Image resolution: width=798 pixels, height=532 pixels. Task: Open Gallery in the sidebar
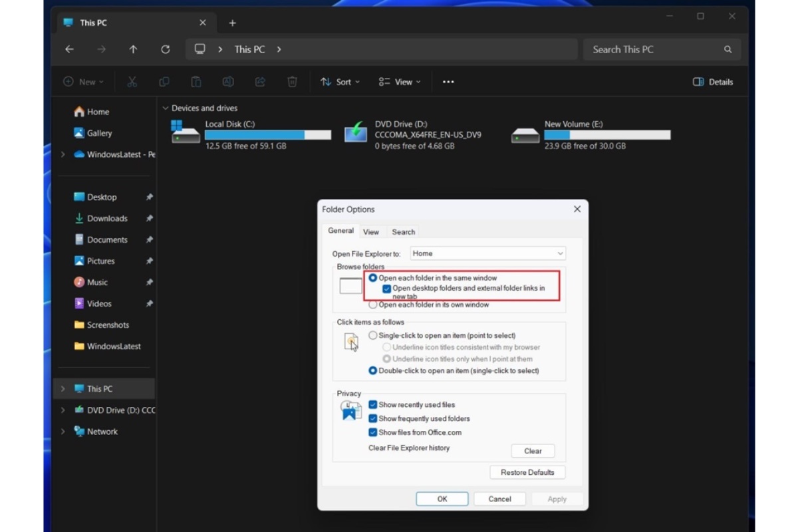coord(93,133)
